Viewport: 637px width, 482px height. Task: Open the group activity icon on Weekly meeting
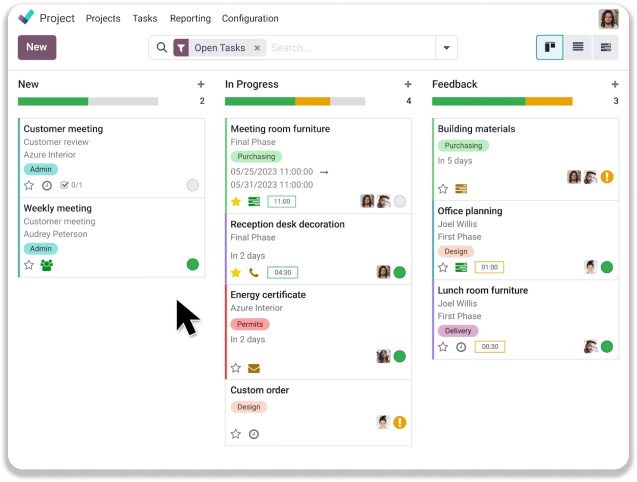[x=46, y=265]
